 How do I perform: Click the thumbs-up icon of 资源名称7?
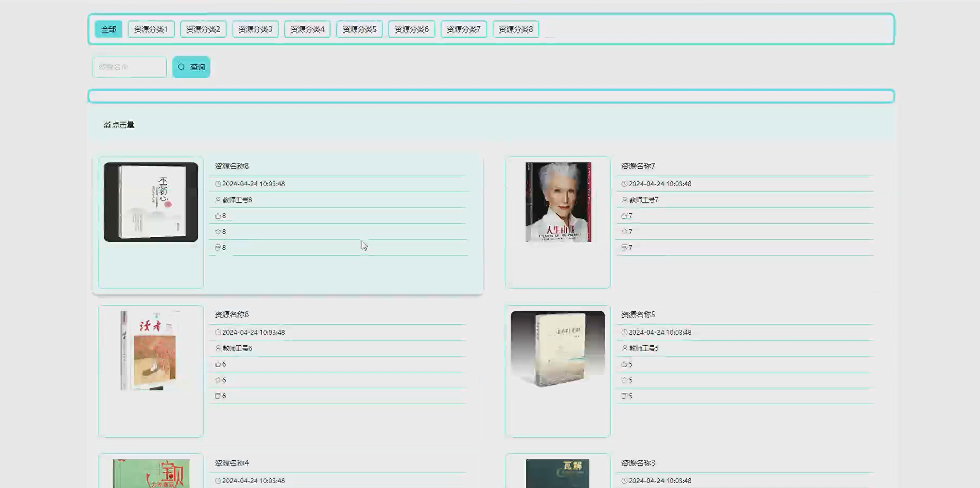[x=624, y=216]
